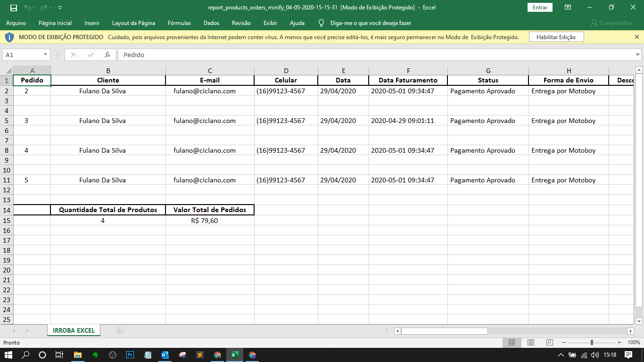Open Customize Quick Access Toolbar dropdown
The width and height of the screenshot is (644, 362).
coord(60,8)
